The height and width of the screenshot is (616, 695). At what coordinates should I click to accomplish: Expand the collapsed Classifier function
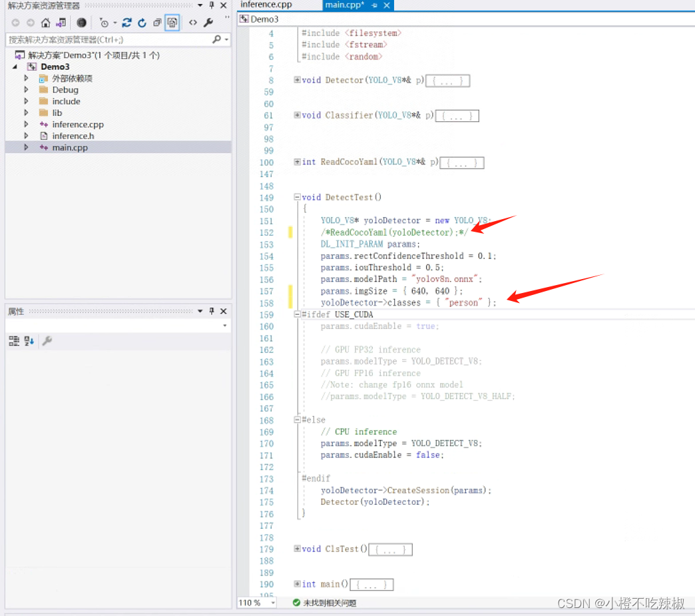coord(297,115)
